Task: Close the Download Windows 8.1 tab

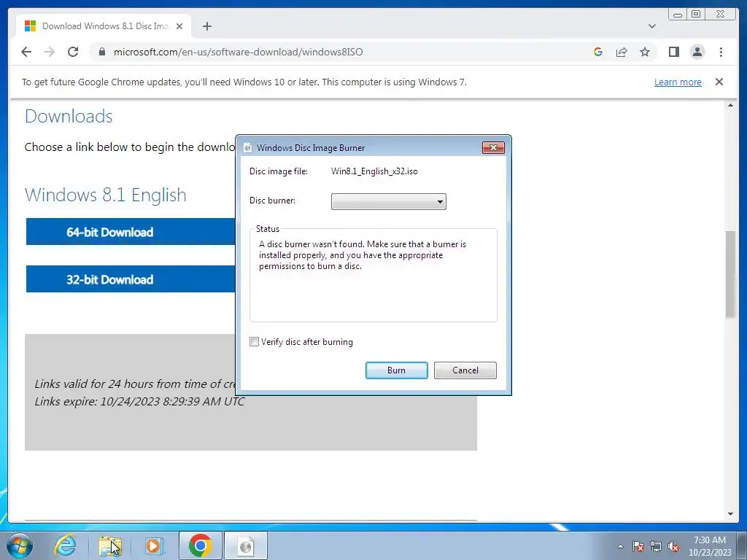Action: pos(179,26)
